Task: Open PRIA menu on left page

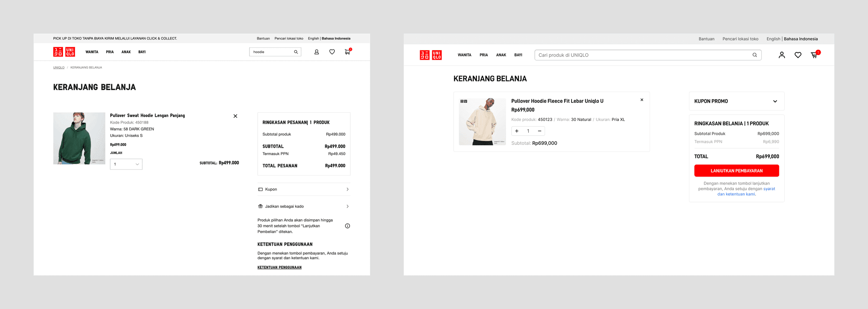Action: coord(110,52)
